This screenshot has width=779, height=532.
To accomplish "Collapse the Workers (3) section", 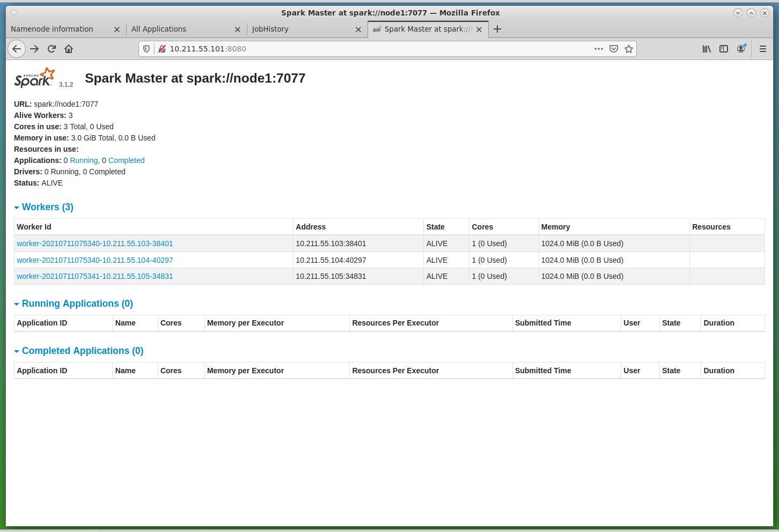I will coord(44,207).
